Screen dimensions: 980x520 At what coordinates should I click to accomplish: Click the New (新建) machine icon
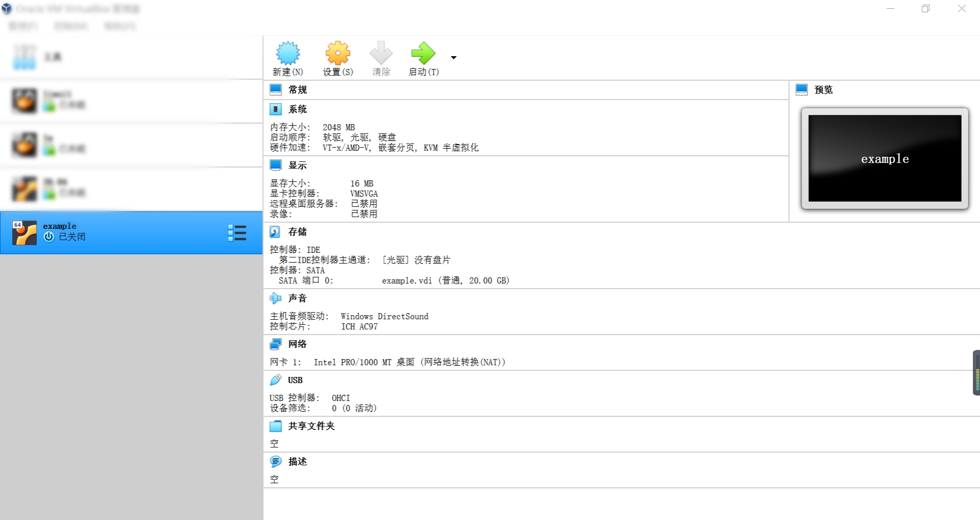pos(288,53)
